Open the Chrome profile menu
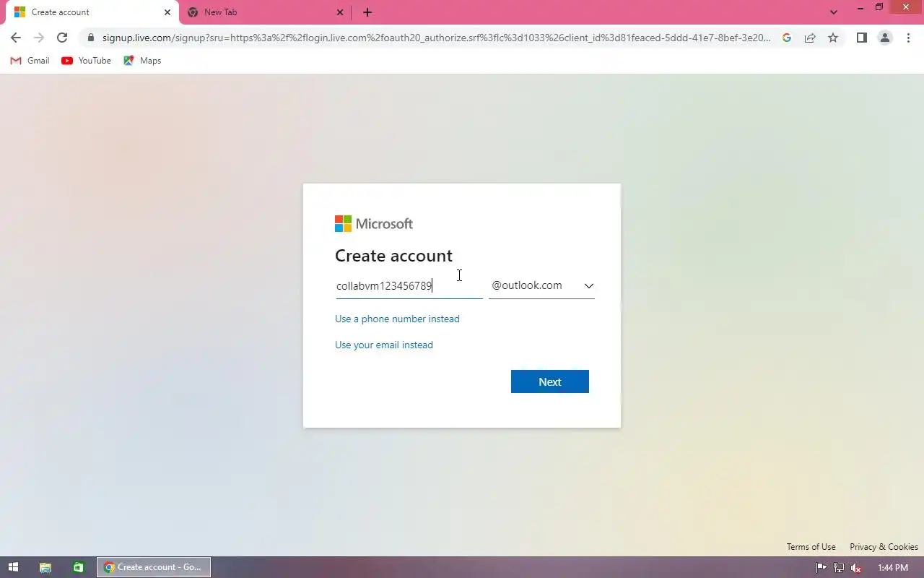The height and width of the screenshot is (578, 924). (884, 38)
